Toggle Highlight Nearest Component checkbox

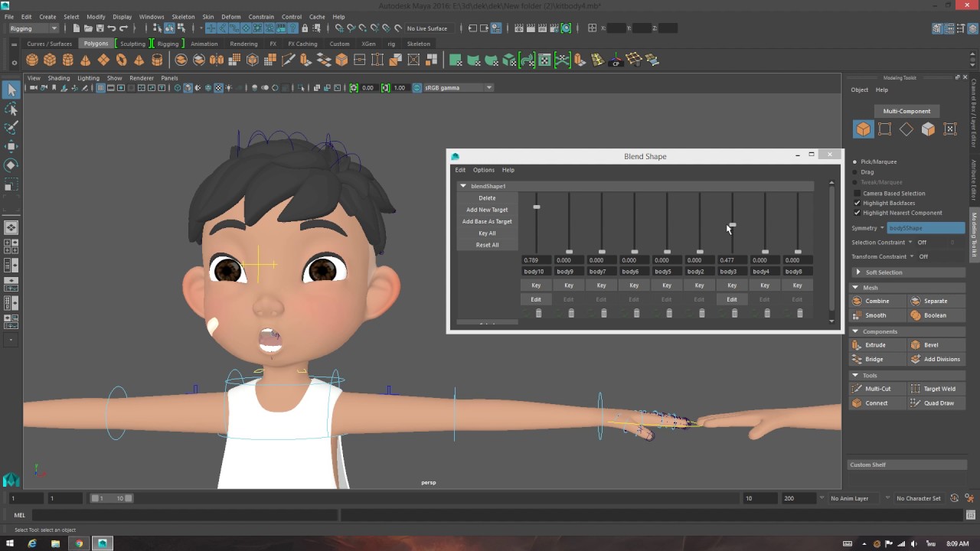click(857, 213)
